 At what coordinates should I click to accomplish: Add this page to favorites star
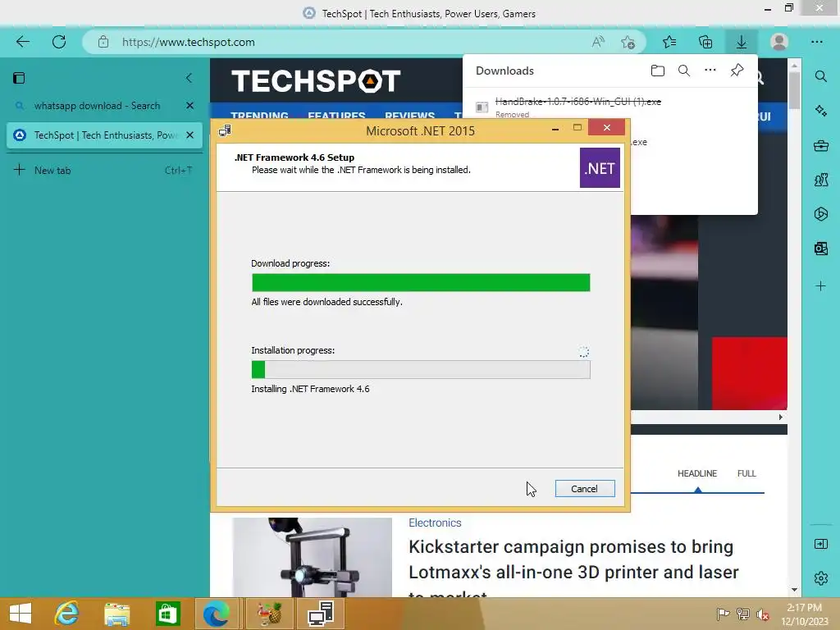(x=628, y=42)
